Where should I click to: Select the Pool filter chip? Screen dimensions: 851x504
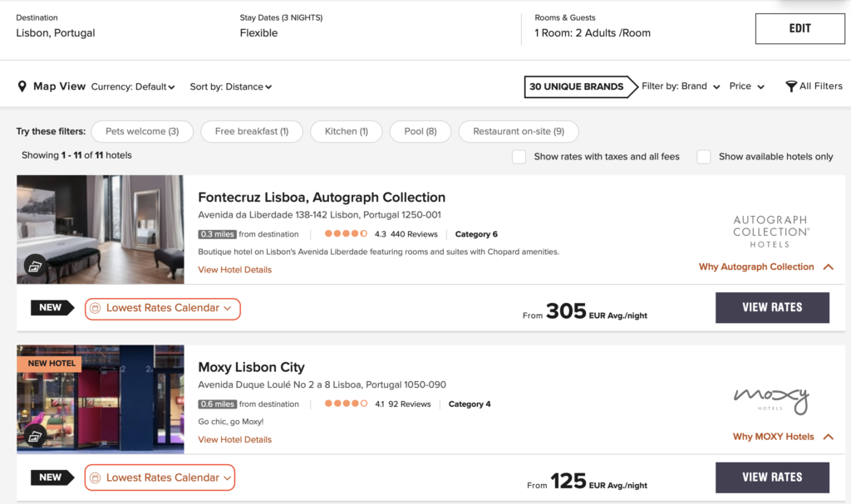click(x=420, y=131)
